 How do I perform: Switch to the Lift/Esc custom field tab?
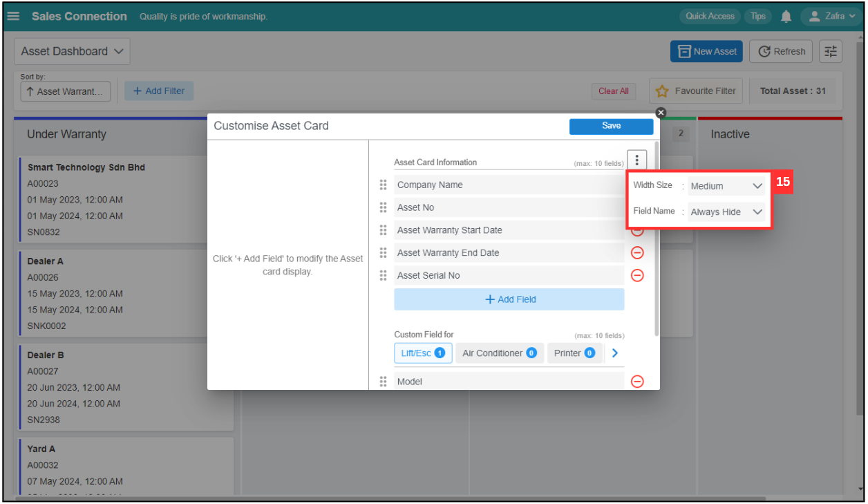tap(423, 353)
